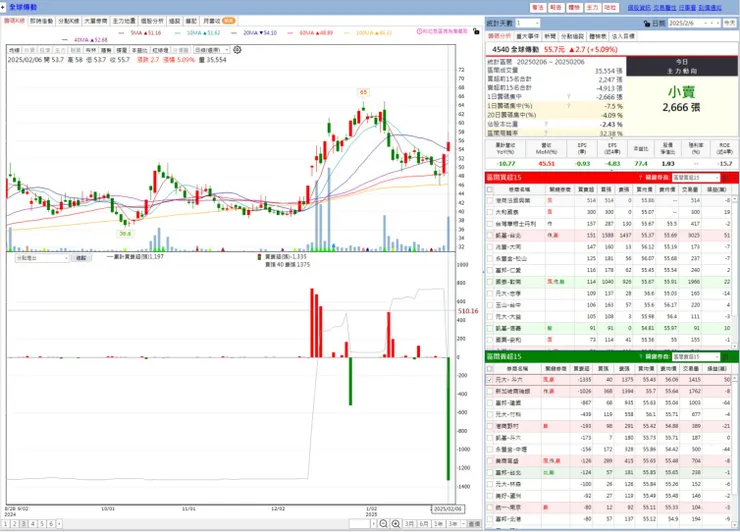Click the 今天 button
Screen dimensions: 740x532
click(730, 23)
